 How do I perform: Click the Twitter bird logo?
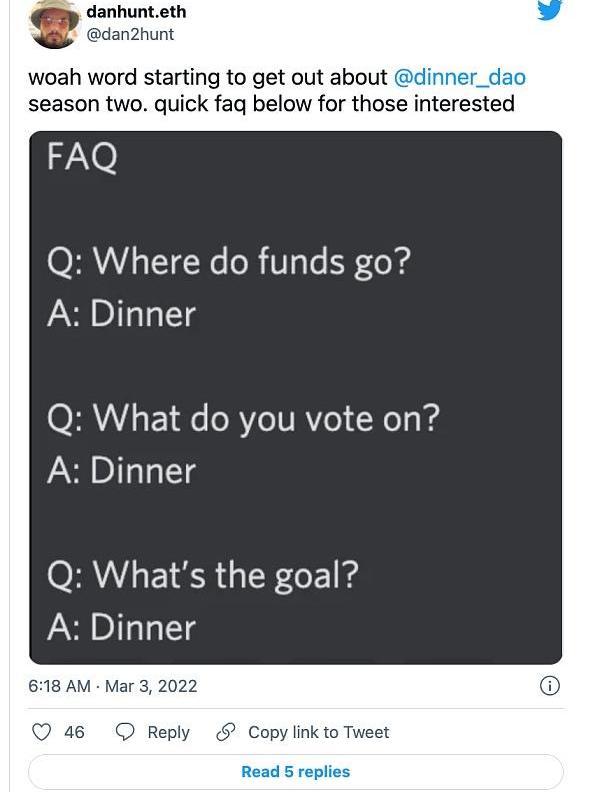coord(549,9)
